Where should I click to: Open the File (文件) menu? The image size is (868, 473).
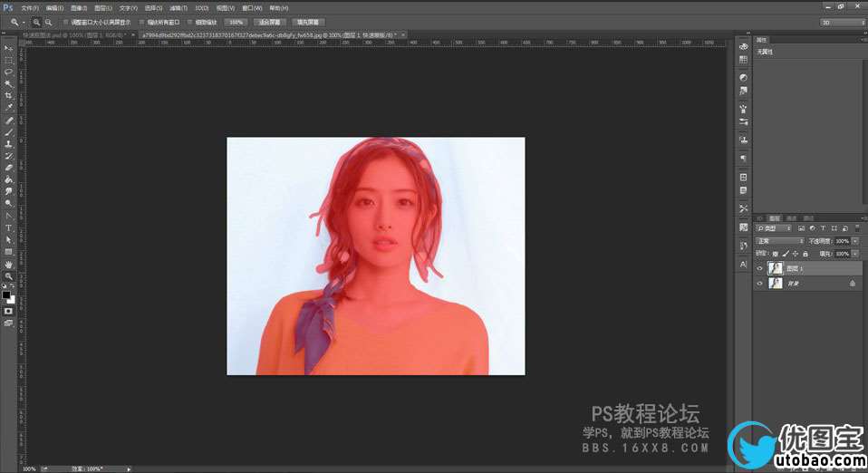[30, 8]
